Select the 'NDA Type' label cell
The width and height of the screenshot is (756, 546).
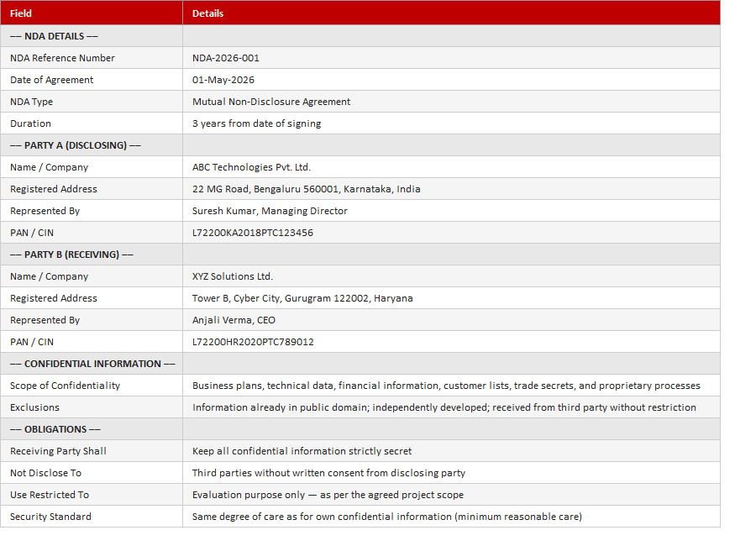[x=92, y=102]
